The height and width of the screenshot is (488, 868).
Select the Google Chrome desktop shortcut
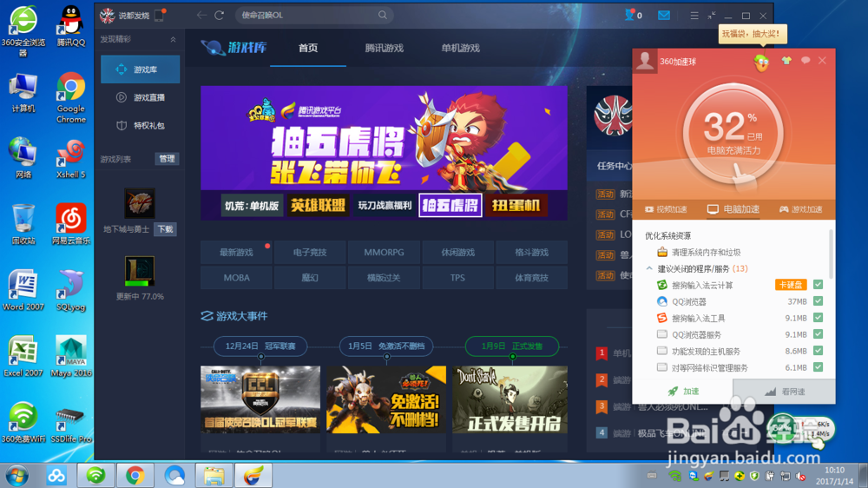tap(71, 97)
